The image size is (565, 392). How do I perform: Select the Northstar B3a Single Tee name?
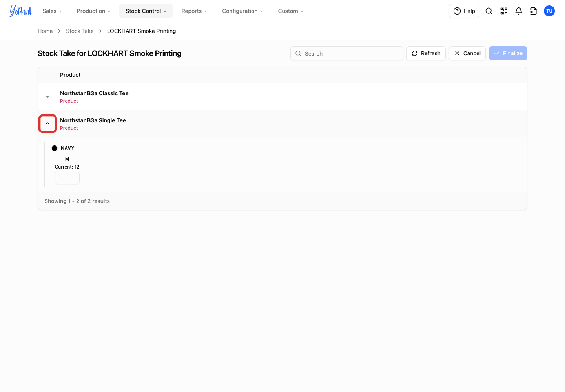93,120
